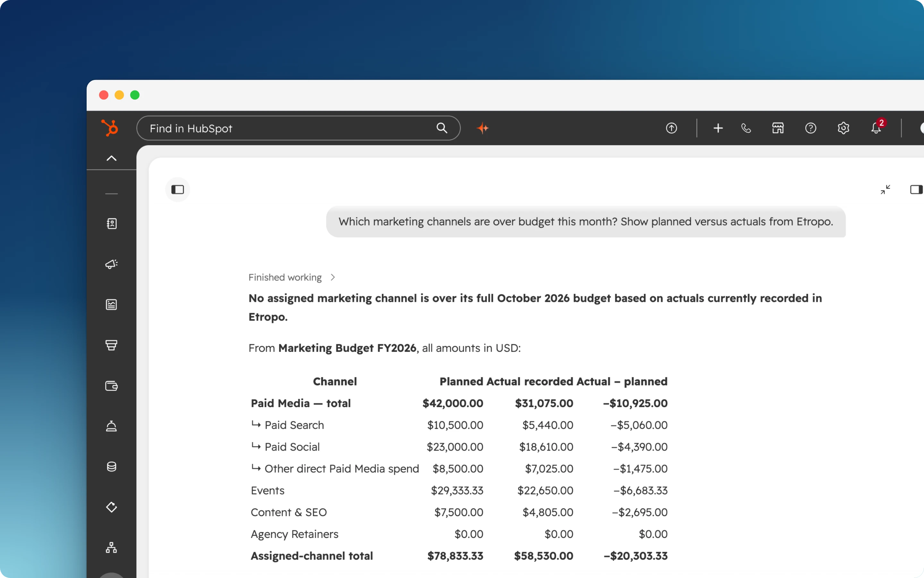This screenshot has height=578, width=924.
Task: Click the plus create icon
Action: click(x=718, y=128)
